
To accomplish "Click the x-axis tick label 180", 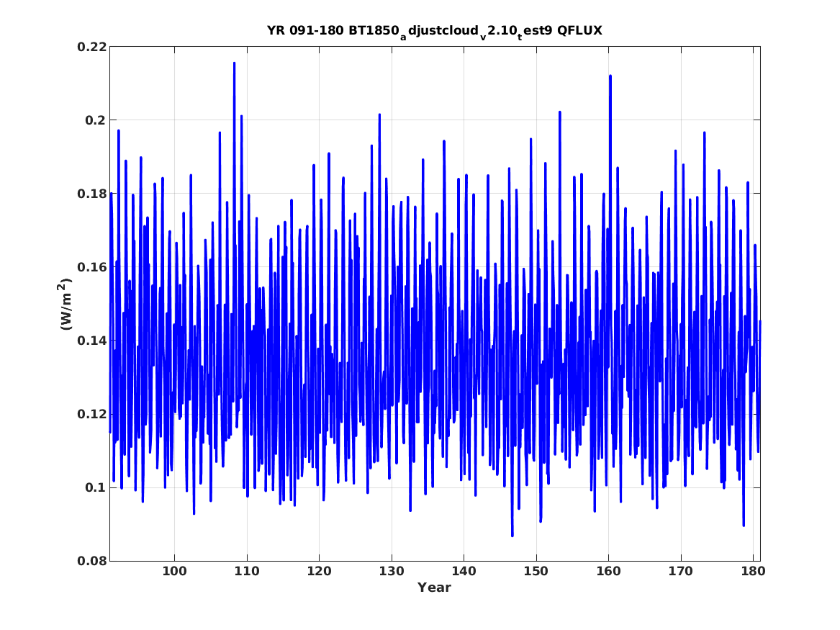I will 753,572.
